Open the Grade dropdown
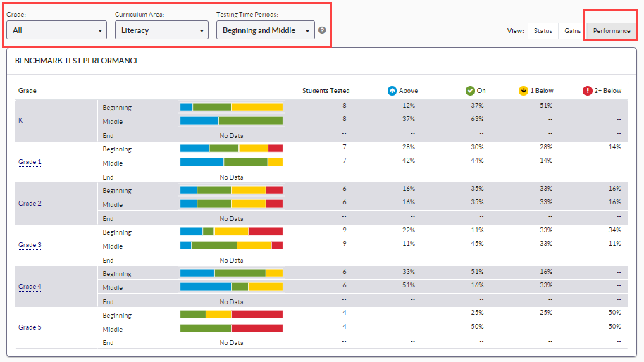Viewport: 644px width, 362px height. (56, 30)
